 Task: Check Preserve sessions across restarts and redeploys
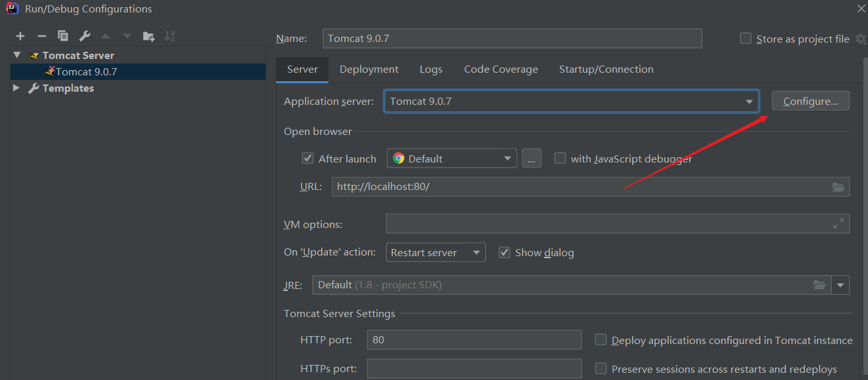601,369
